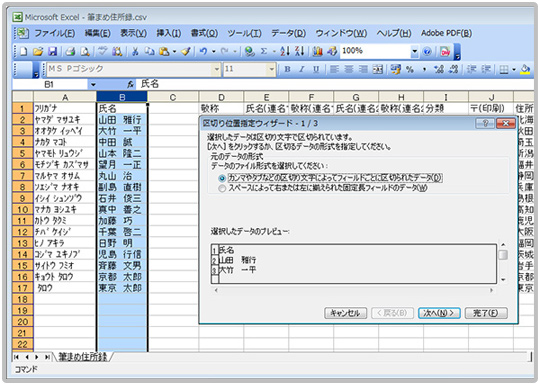Toggle Bold formatting

tap(287, 69)
